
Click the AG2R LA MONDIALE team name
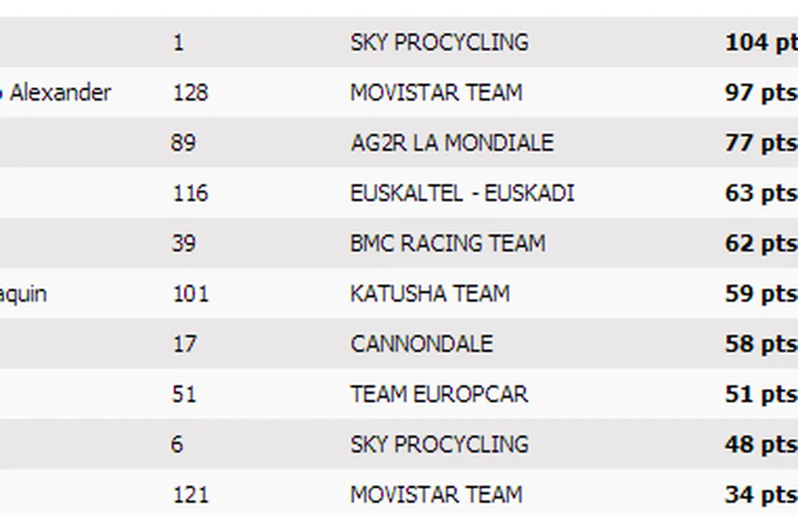pos(451,143)
